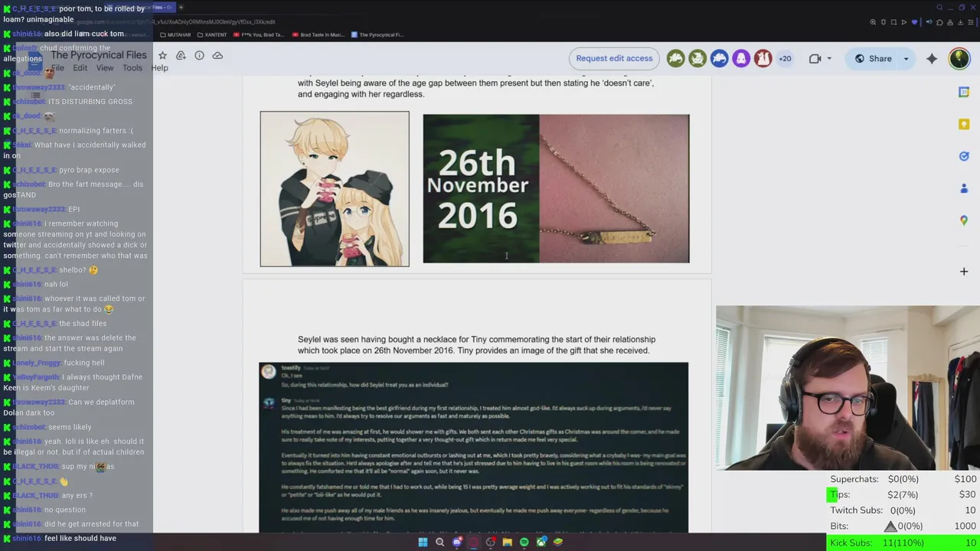Screen dimensions: 980x551
Task: Open OBS Studio from the taskbar
Action: tap(490, 542)
